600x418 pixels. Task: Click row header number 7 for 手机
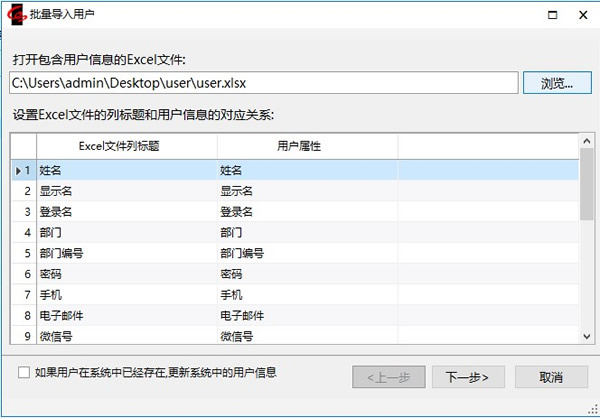point(24,295)
